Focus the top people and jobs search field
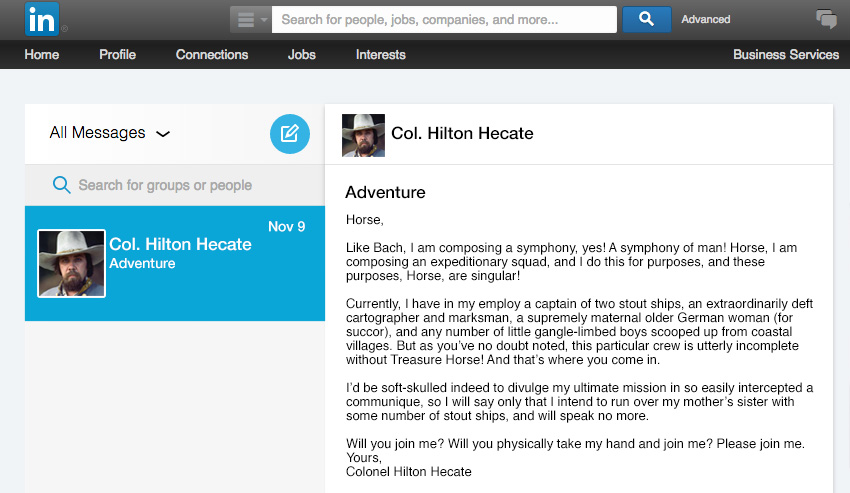 [444, 20]
